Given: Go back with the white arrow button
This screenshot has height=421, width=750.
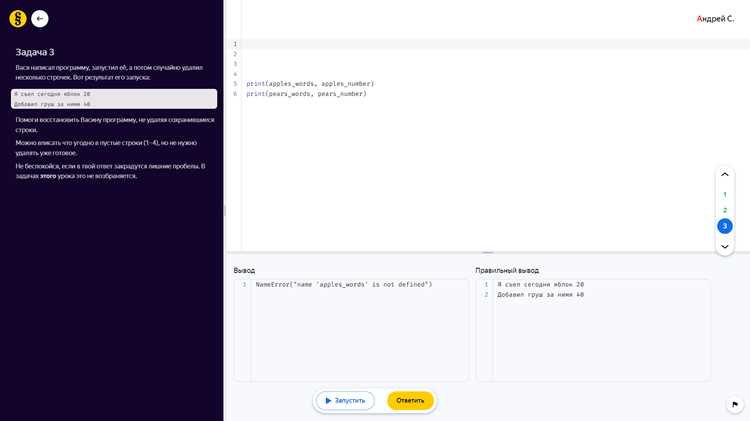Looking at the screenshot, I should click(x=40, y=19).
